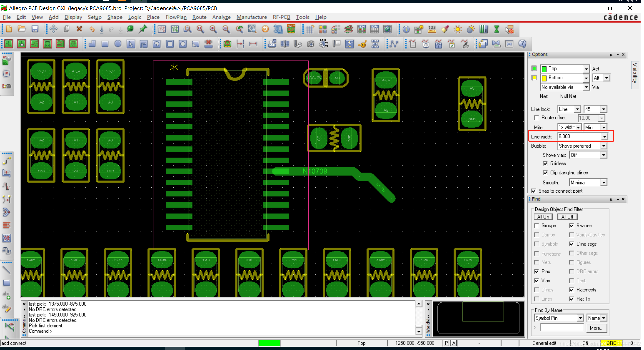Select the Move tool icon

[x=53, y=29]
